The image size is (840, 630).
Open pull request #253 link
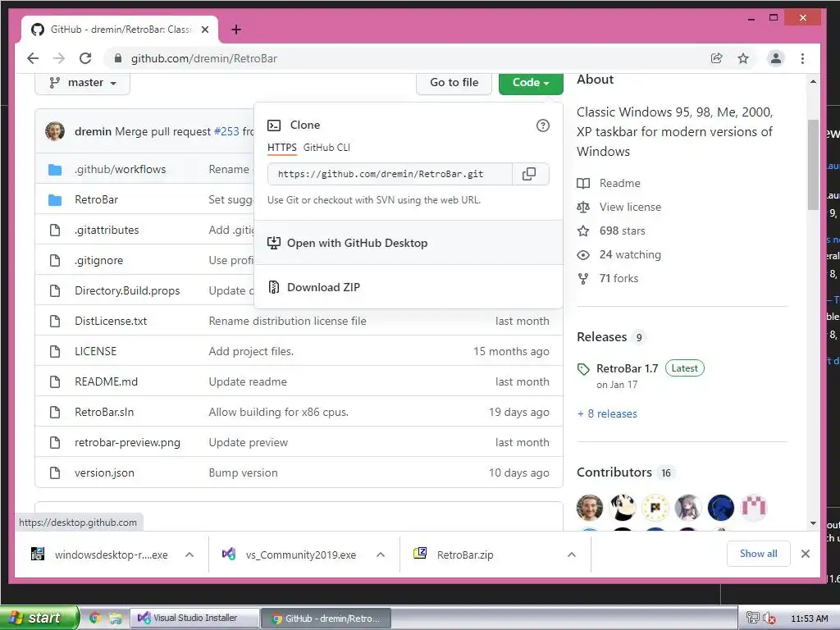coord(226,131)
